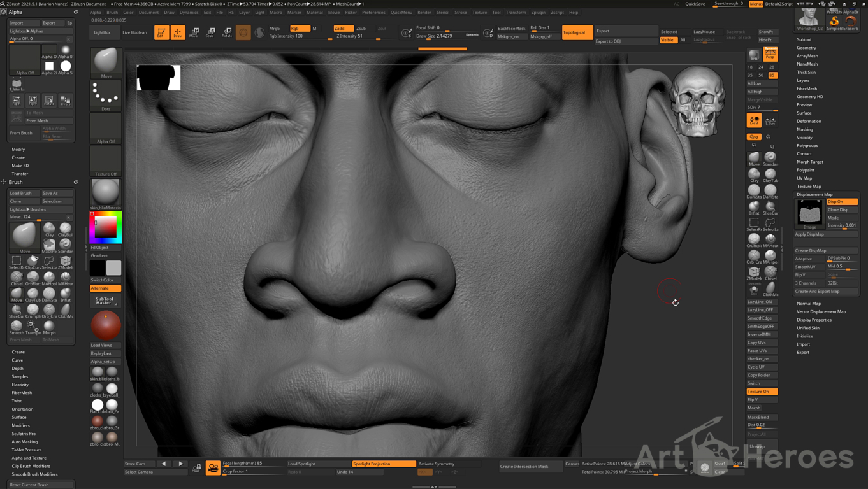Toggle the Rgb paint mode
This screenshot has width=868, height=489.
[x=300, y=29]
